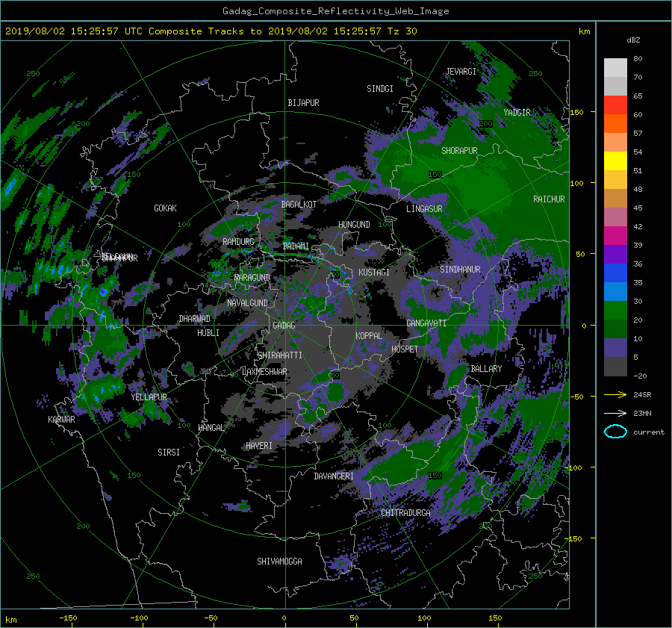Click the 150 tick on right axis
This screenshot has height=628, width=672.
tap(577, 112)
